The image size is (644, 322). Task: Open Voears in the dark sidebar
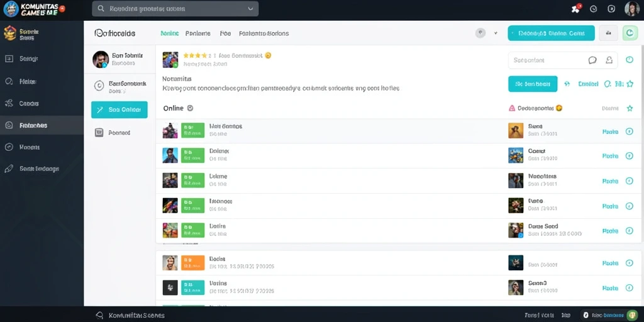[29, 147]
